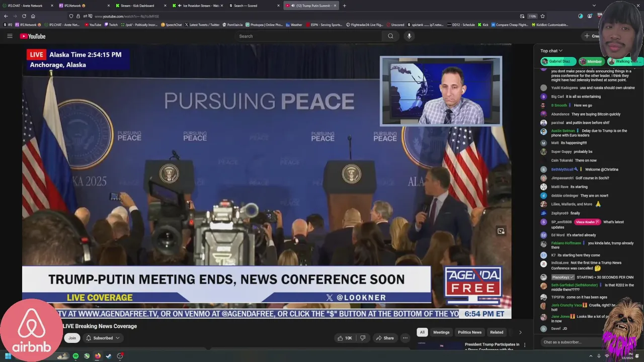This screenshot has height=362, width=644.
Task: Open the Weather bookmark
Action: point(294,25)
